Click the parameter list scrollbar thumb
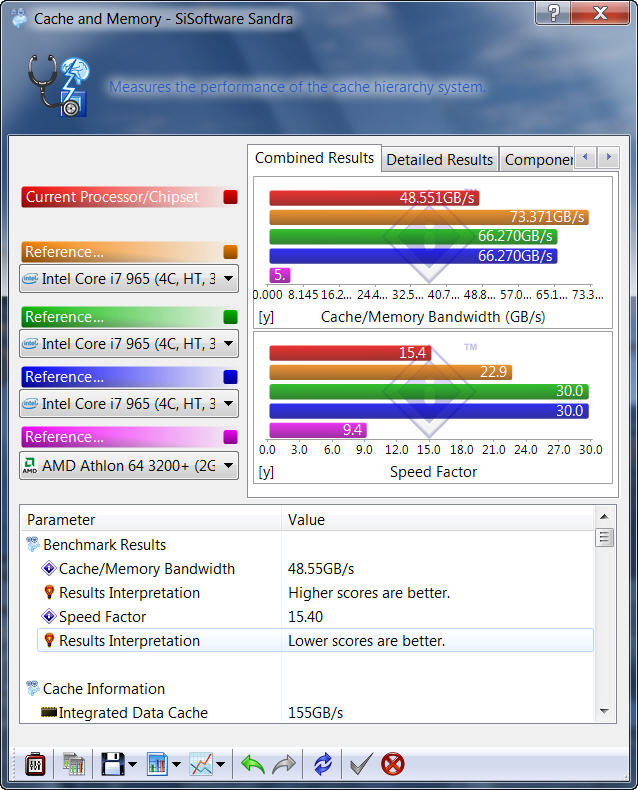 click(604, 538)
